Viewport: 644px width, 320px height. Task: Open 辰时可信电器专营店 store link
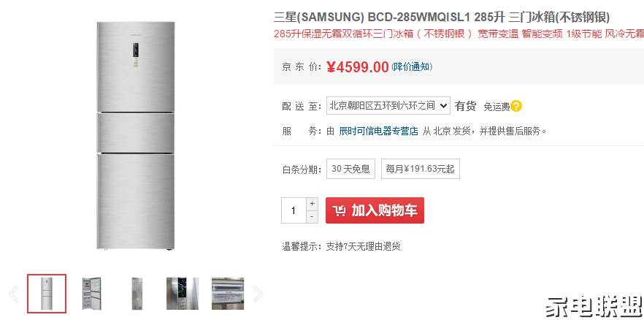click(x=379, y=132)
